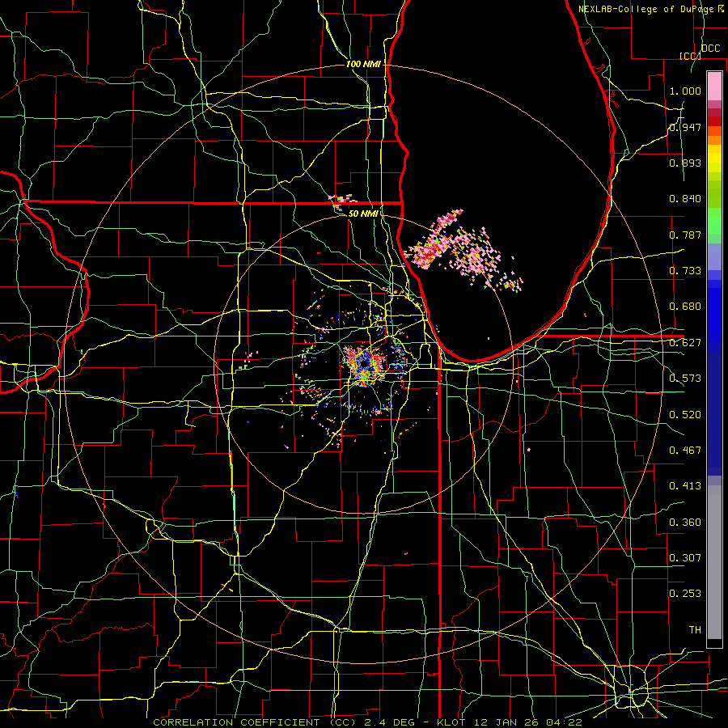
Task: Click the 50 NMI range ring label
Action: (362, 214)
